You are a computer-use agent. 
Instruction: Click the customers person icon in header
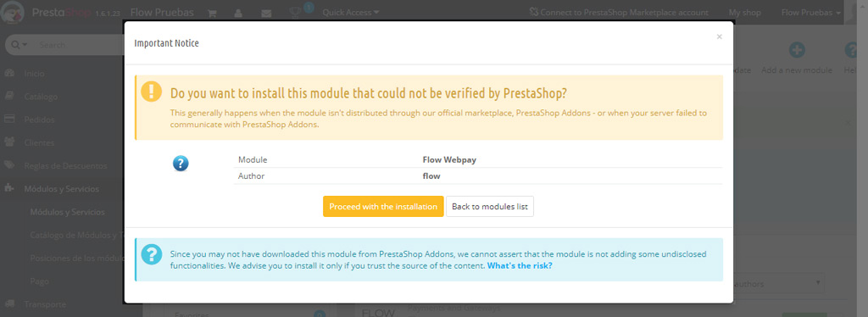click(238, 13)
